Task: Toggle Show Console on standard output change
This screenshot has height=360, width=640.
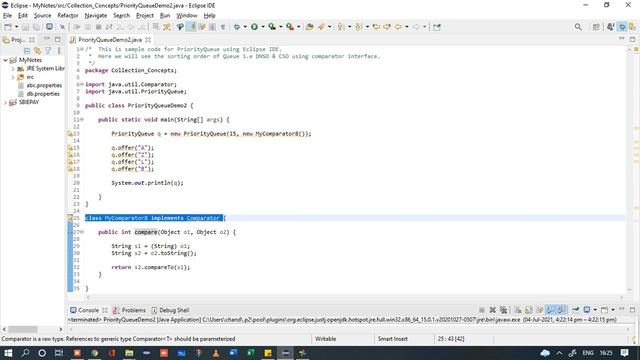Action: (x=551, y=310)
